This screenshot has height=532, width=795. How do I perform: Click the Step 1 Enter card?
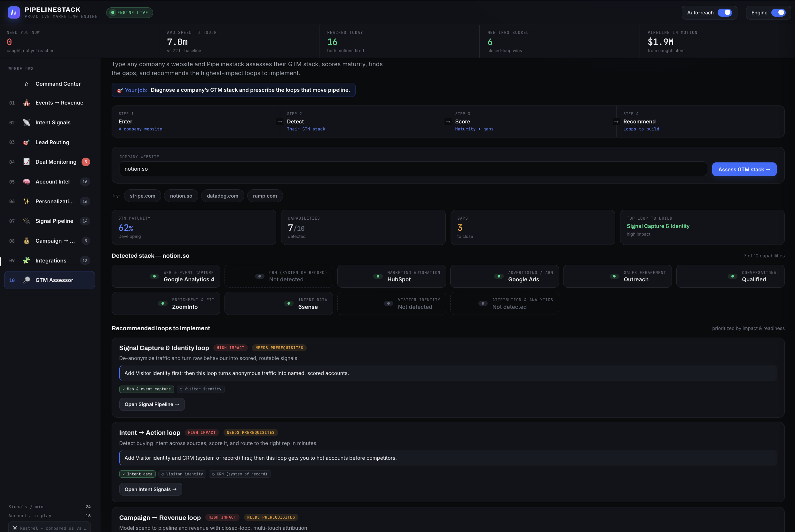point(196,121)
